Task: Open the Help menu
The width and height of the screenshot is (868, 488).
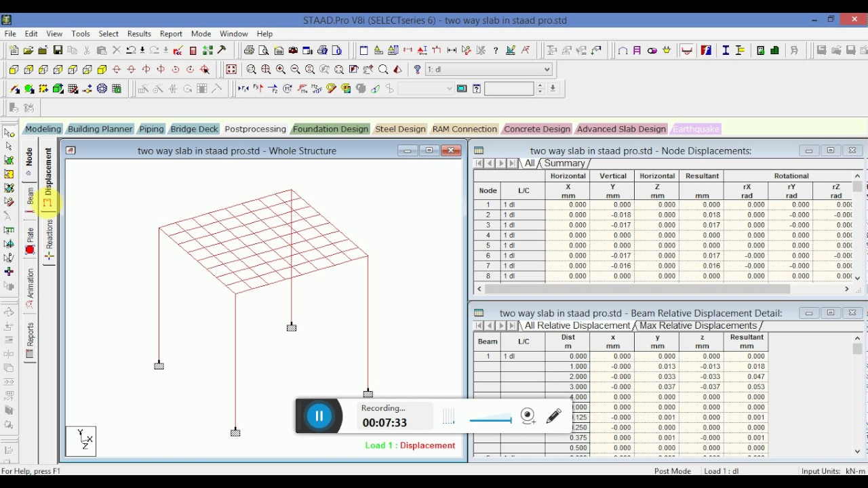Action: tap(264, 34)
